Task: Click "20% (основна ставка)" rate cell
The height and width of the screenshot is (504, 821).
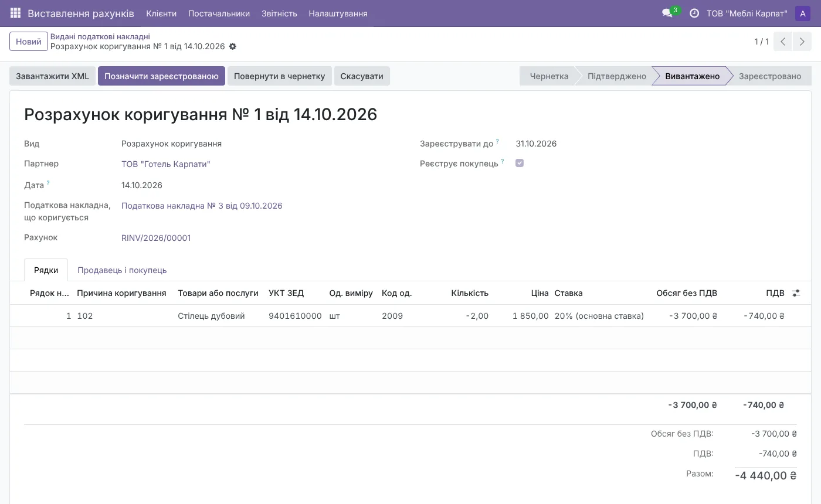Action: click(x=599, y=316)
